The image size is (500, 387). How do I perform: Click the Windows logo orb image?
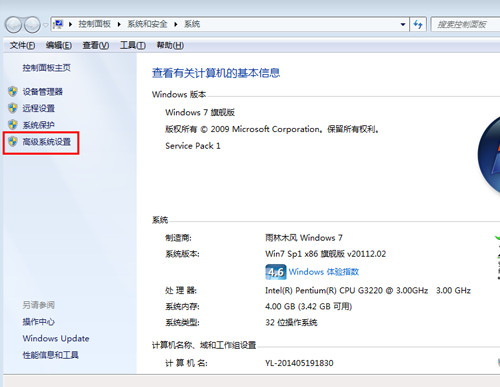point(489,155)
